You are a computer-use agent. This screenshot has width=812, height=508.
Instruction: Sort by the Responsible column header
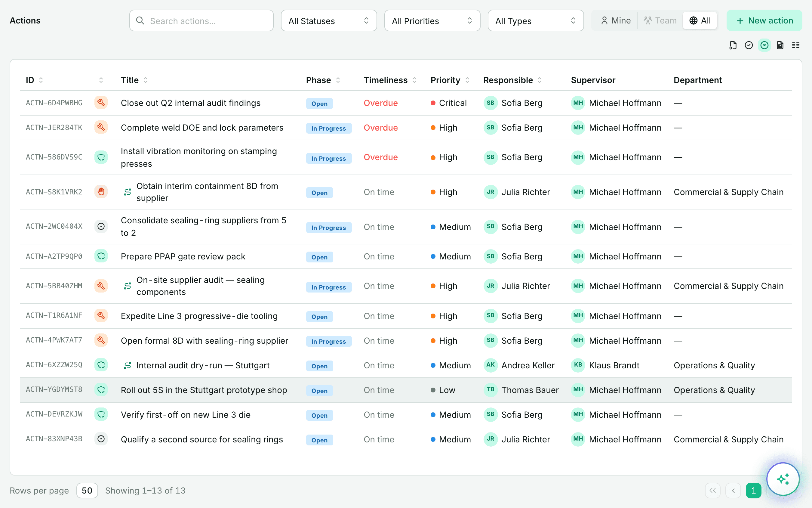512,80
